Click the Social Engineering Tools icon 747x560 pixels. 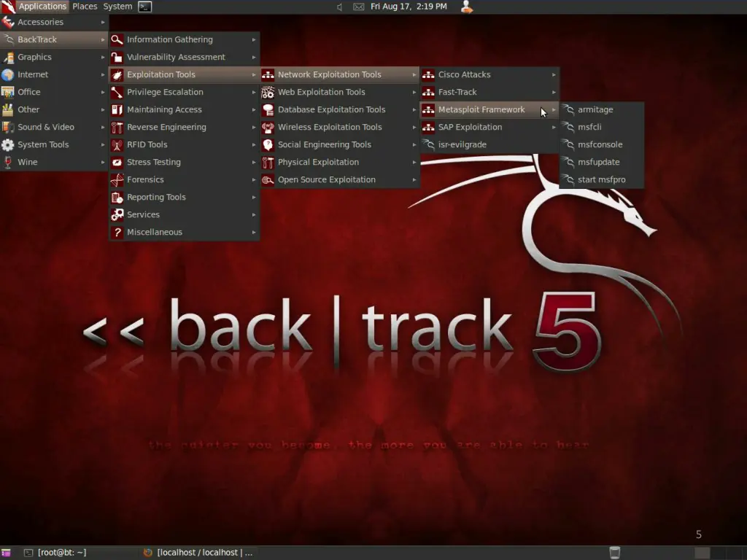[x=268, y=145]
